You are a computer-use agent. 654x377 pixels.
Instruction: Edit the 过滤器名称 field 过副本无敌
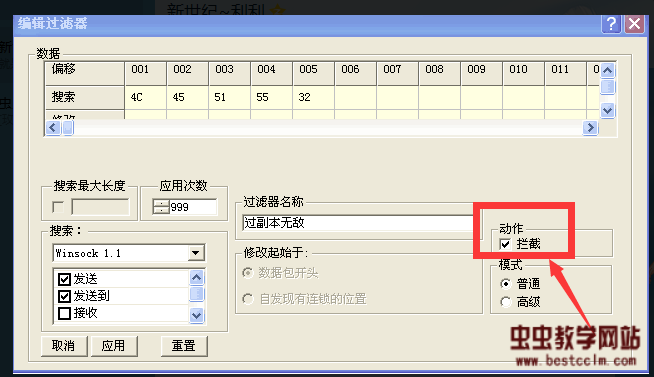[358, 223]
